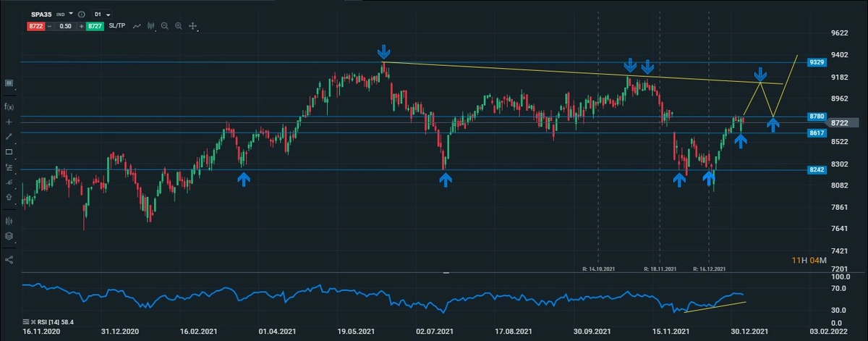Select the rectangle shape tool
This screenshot has width=868, height=341.
(9, 152)
